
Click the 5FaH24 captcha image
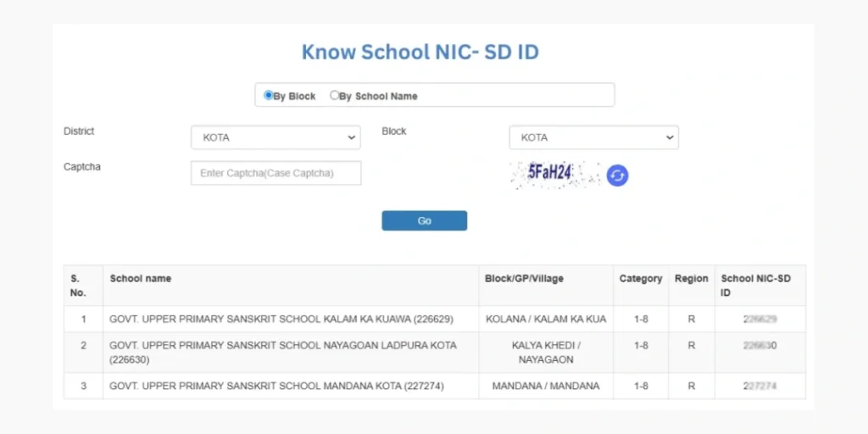(555, 175)
